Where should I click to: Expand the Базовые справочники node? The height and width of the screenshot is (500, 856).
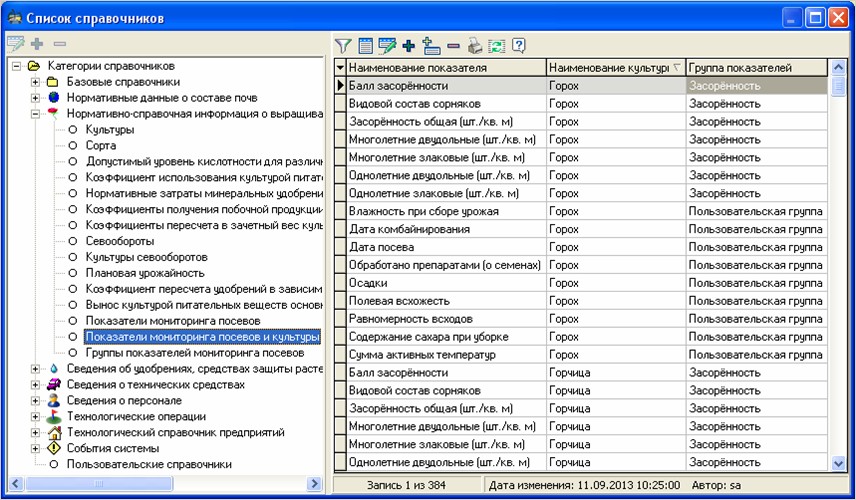tap(36, 82)
